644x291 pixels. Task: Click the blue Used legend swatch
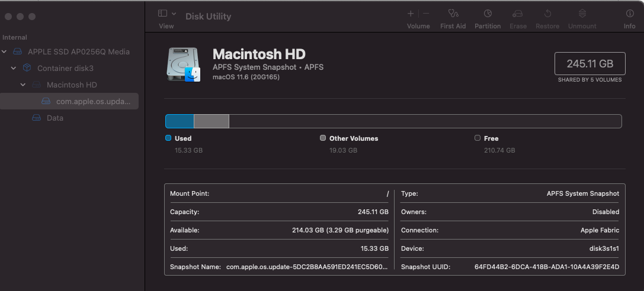(x=168, y=138)
